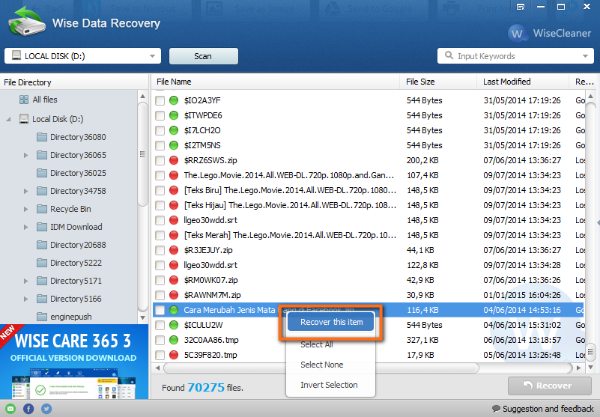The height and width of the screenshot is (417, 600).
Task: Click the file list vertical scrollbar thumb
Action: (x=591, y=354)
